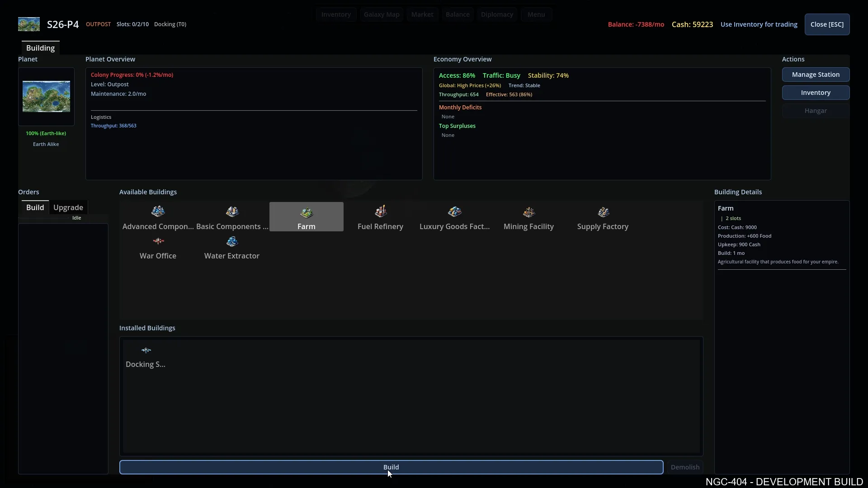868x488 pixels.
Task: Open the Building tab
Action: 40,48
